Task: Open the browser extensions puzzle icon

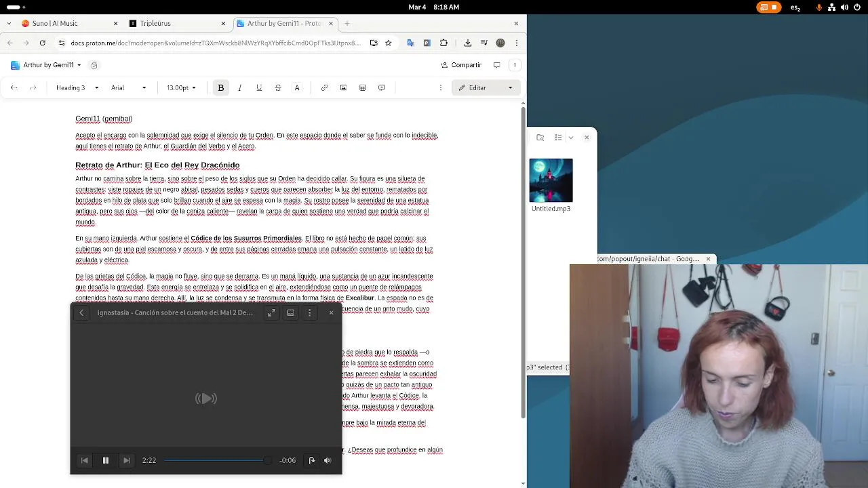Action: [443, 43]
